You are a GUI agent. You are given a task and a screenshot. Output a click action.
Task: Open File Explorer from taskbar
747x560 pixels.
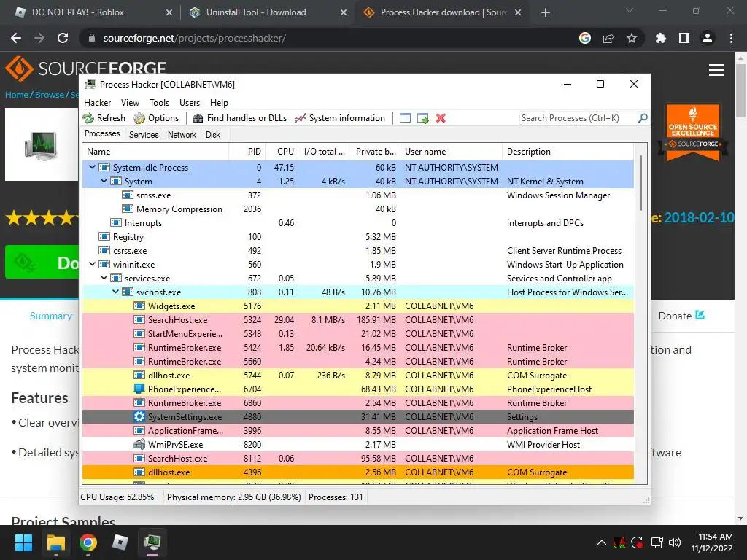tap(55, 542)
